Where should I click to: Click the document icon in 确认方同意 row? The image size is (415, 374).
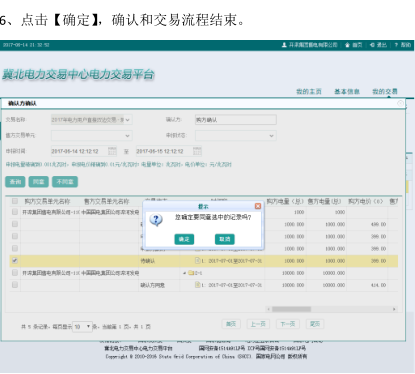(x=198, y=285)
